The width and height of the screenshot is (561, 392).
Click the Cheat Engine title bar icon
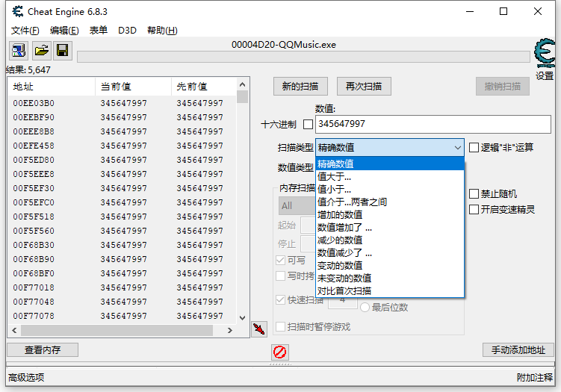14,11
